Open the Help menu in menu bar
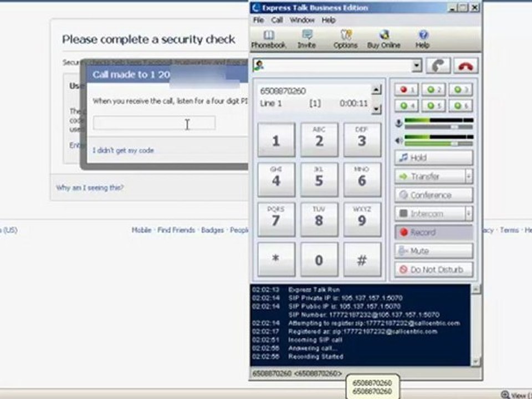Image resolution: width=532 pixels, height=399 pixels. (x=329, y=20)
